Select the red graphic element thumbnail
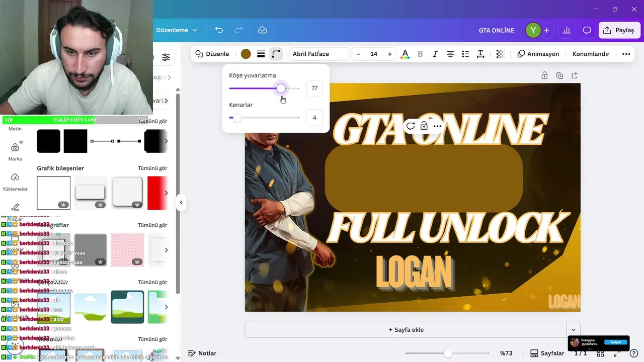Screen dimensions: 644x362 (x=157, y=193)
